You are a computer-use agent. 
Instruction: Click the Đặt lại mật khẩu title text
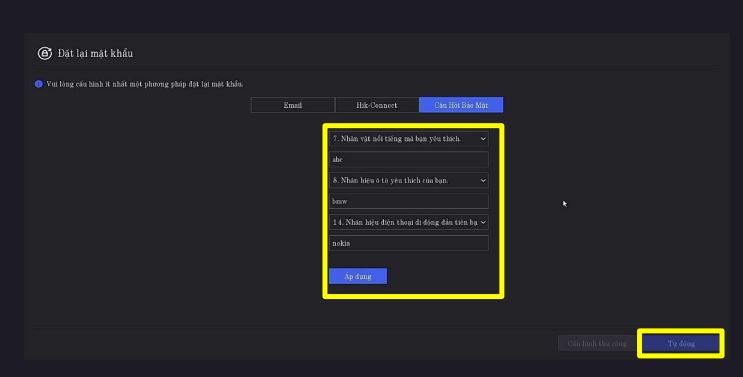tap(95, 53)
